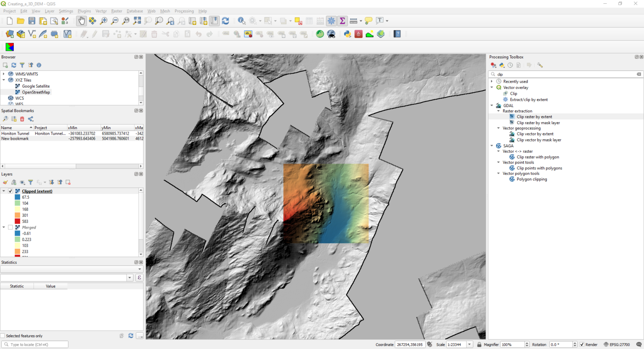Show the Merged layer

tap(10, 227)
